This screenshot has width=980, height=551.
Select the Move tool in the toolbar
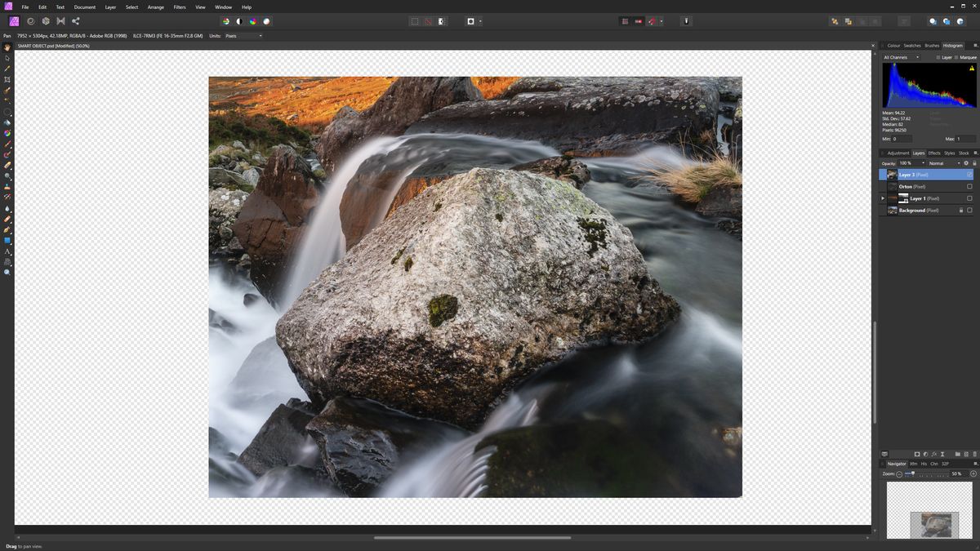[x=7, y=56]
